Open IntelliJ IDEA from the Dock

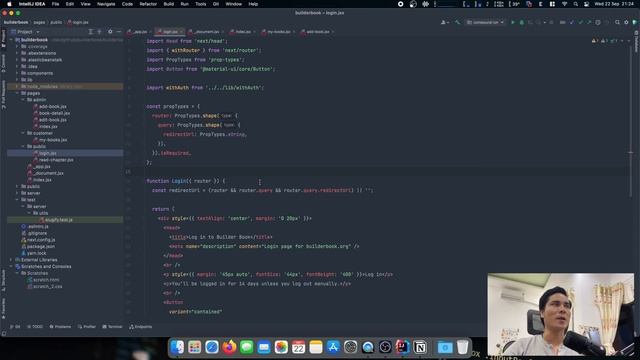coord(402,347)
